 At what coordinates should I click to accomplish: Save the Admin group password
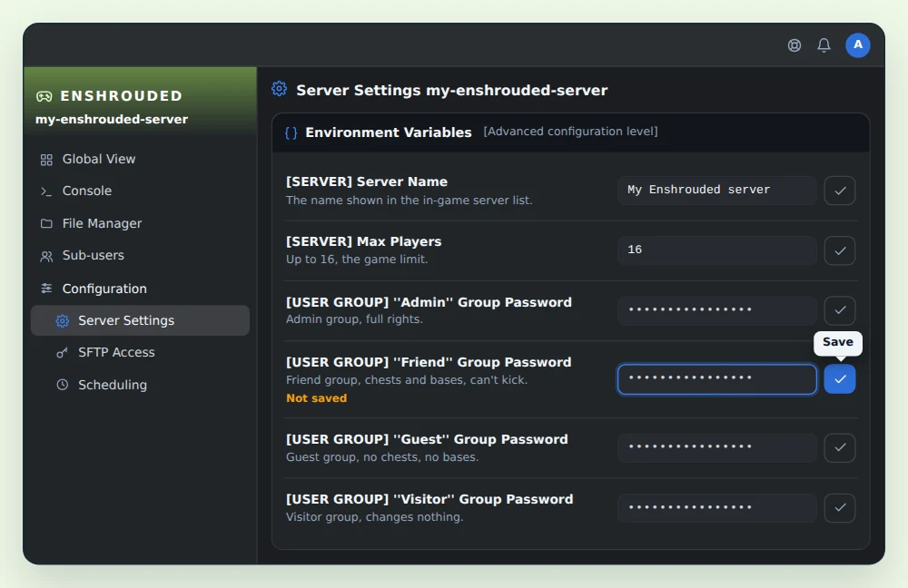(840, 310)
